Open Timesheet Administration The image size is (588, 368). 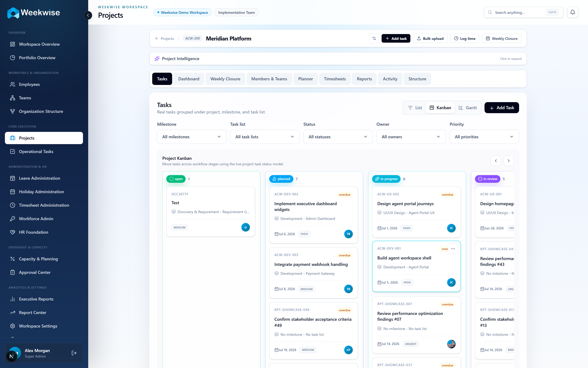(44, 205)
